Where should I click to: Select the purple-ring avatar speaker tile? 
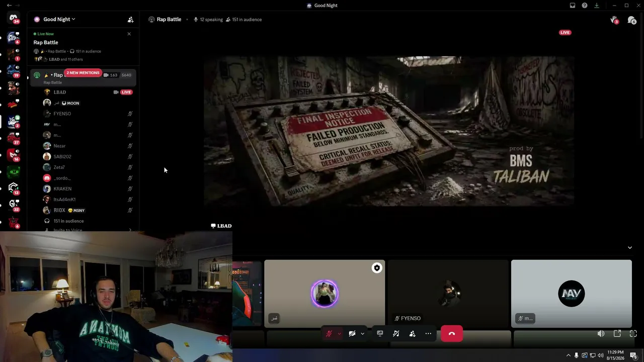(x=325, y=294)
